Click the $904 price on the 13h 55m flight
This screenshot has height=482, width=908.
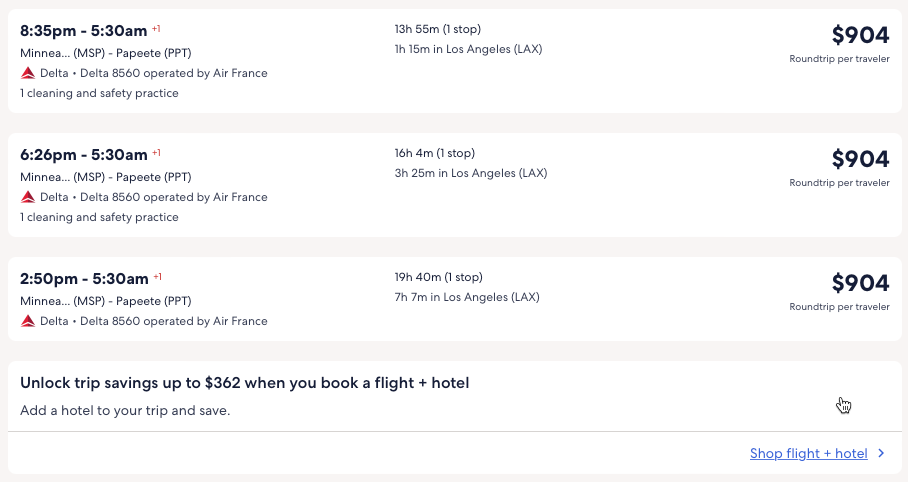coord(860,35)
